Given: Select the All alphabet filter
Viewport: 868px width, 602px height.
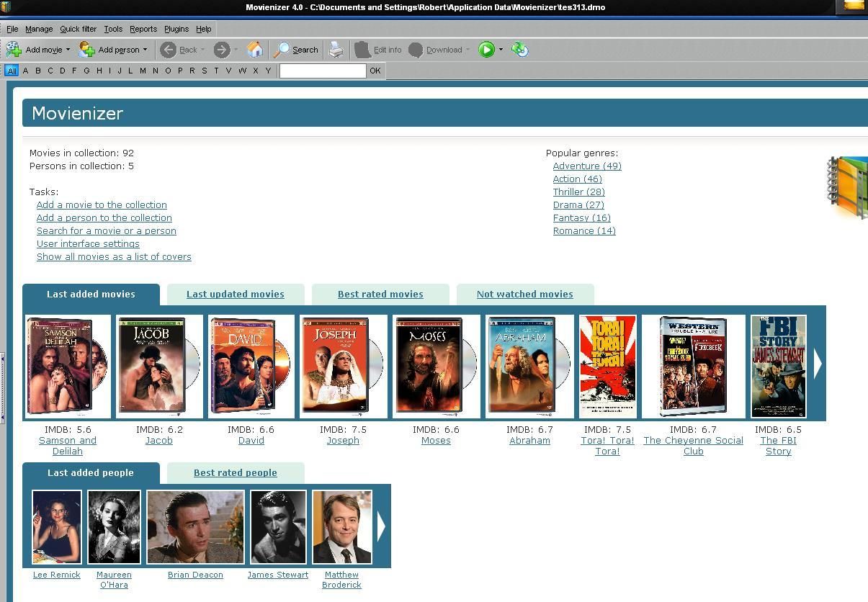Looking at the screenshot, I should [x=12, y=71].
